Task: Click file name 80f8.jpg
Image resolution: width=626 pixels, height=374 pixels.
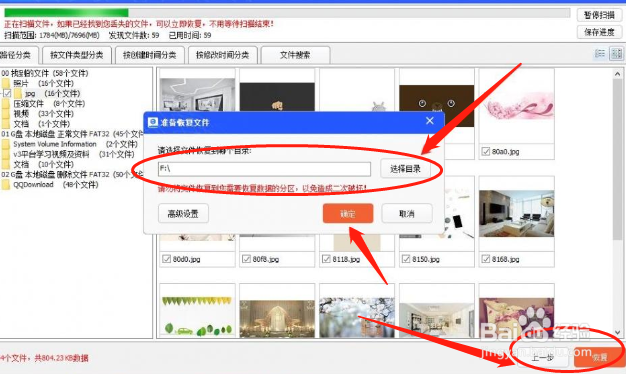Action: (265, 259)
